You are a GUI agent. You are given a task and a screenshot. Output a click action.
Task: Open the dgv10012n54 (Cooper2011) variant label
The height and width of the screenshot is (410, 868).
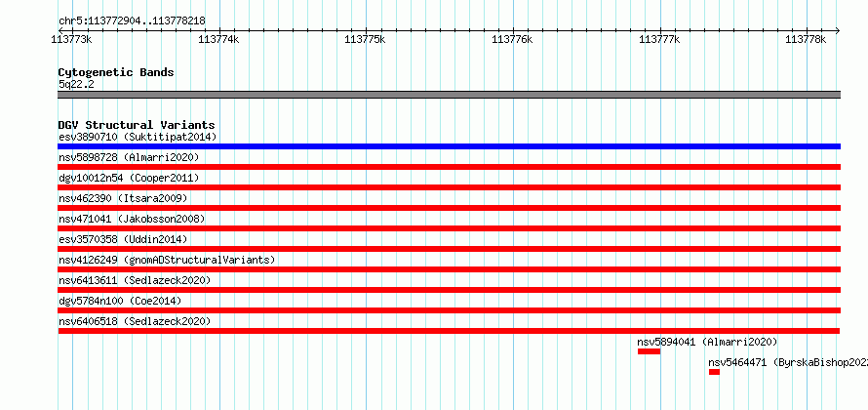click(x=129, y=178)
